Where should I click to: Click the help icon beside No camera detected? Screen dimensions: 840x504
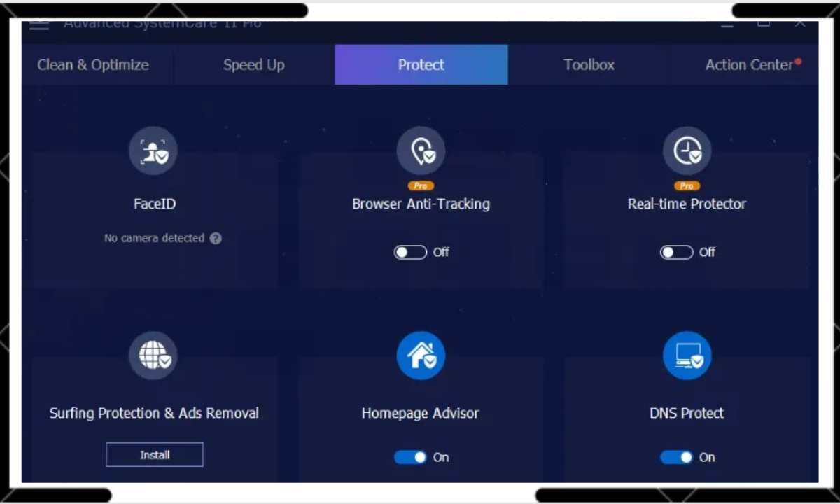pyautogui.click(x=216, y=238)
